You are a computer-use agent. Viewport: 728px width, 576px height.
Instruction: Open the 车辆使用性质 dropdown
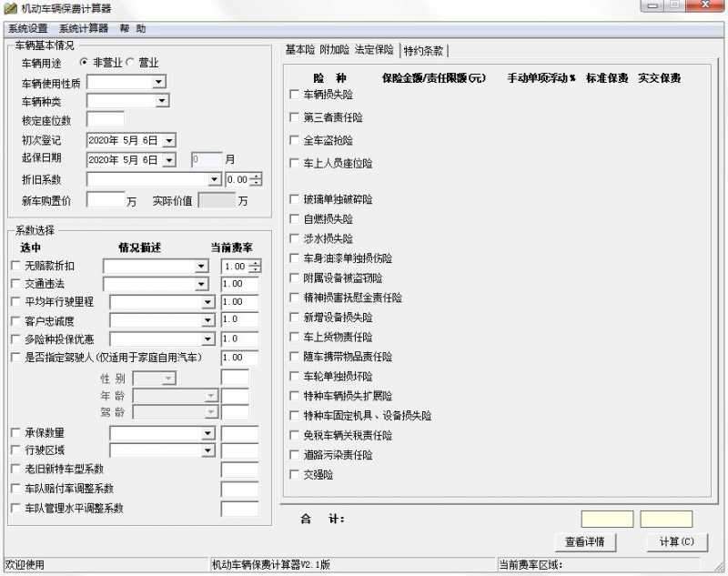pos(160,81)
